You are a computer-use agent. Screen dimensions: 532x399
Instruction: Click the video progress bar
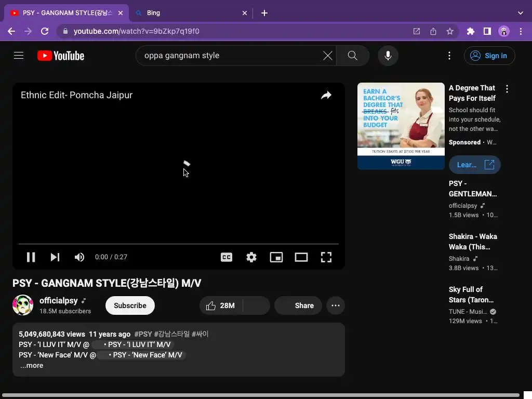pos(179,244)
